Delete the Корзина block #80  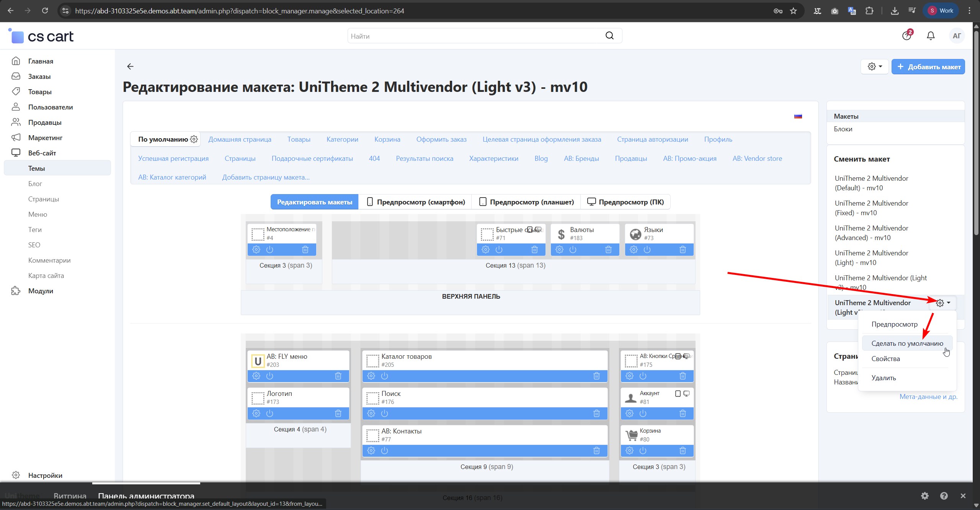coord(683,451)
